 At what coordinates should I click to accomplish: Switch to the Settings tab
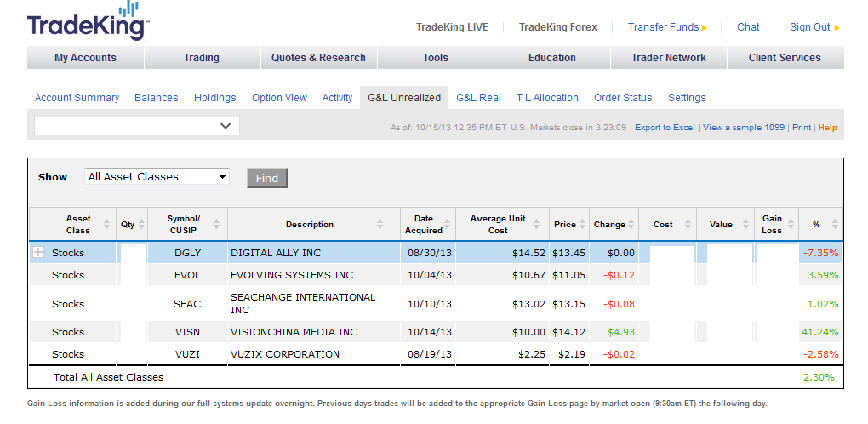click(x=687, y=97)
